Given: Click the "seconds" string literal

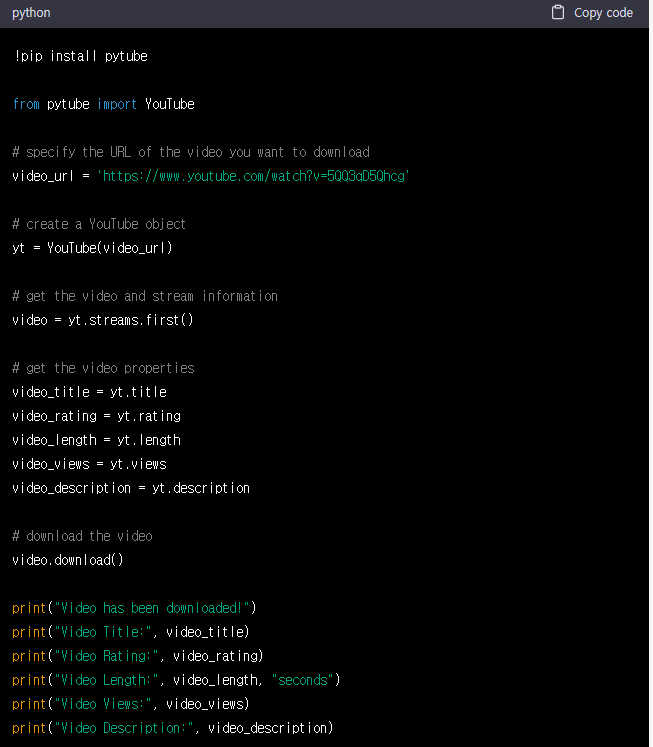Looking at the screenshot, I should click(302, 680).
